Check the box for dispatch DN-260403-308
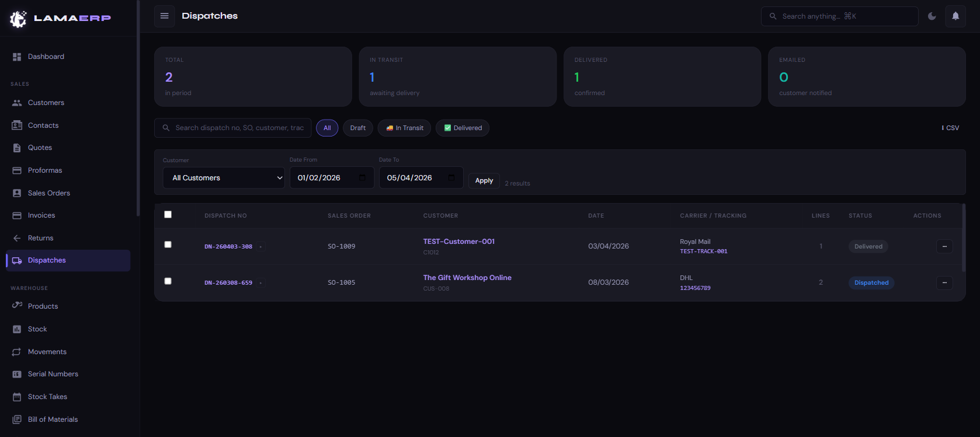980x437 pixels. (x=168, y=244)
